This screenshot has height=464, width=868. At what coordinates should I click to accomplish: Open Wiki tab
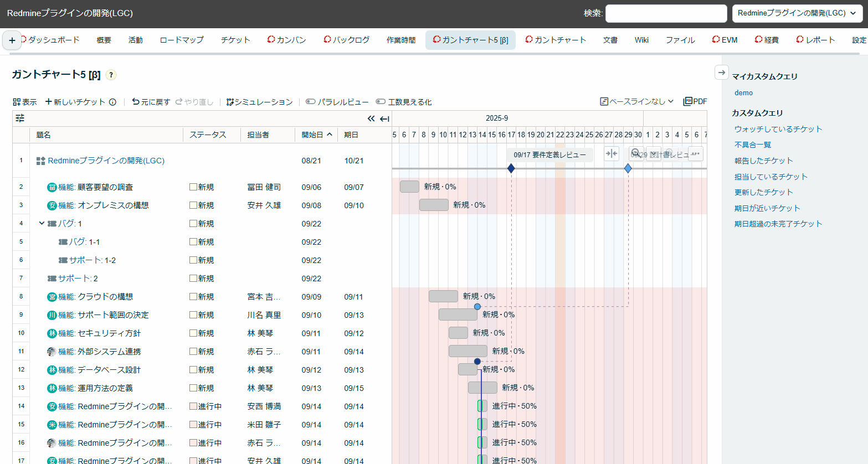641,40
